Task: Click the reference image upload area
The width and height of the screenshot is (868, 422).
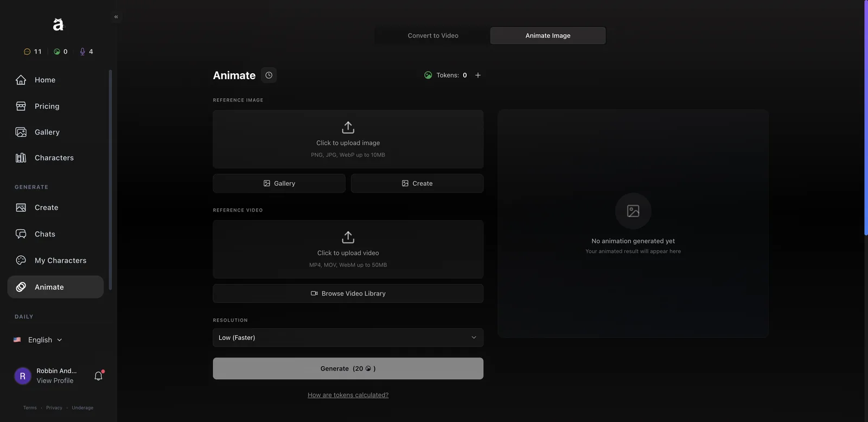Action: click(x=348, y=139)
